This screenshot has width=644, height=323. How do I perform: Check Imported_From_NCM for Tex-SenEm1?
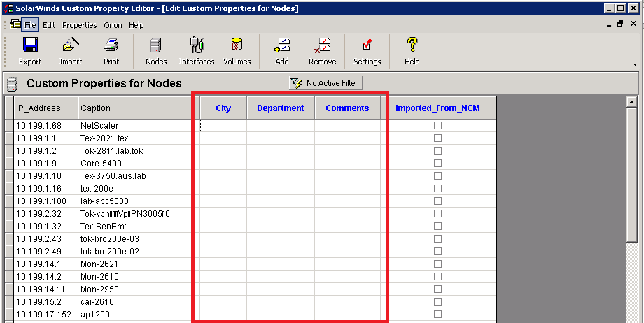point(437,226)
